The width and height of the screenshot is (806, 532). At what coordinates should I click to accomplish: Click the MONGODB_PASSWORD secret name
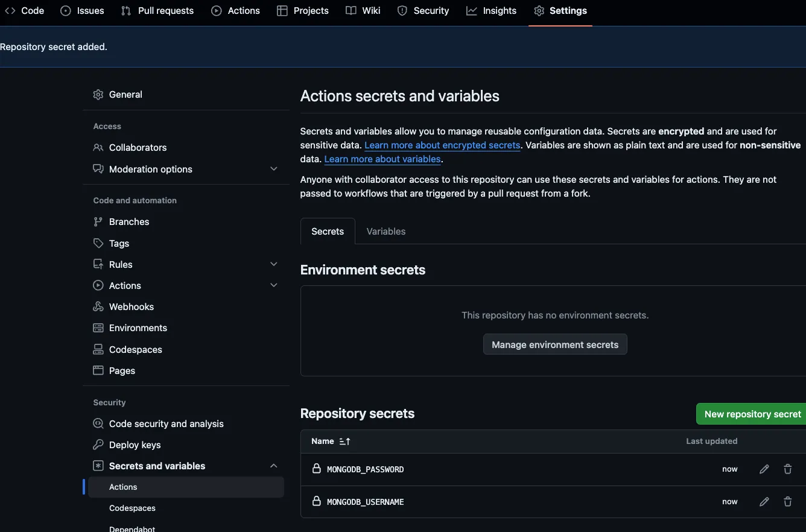[365, 469]
